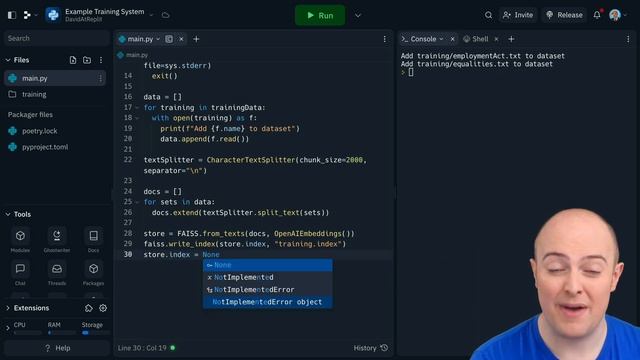This screenshot has height=360, width=640.
Task: Open the search magnifier icon
Action: pyautogui.click(x=488, y=15)
